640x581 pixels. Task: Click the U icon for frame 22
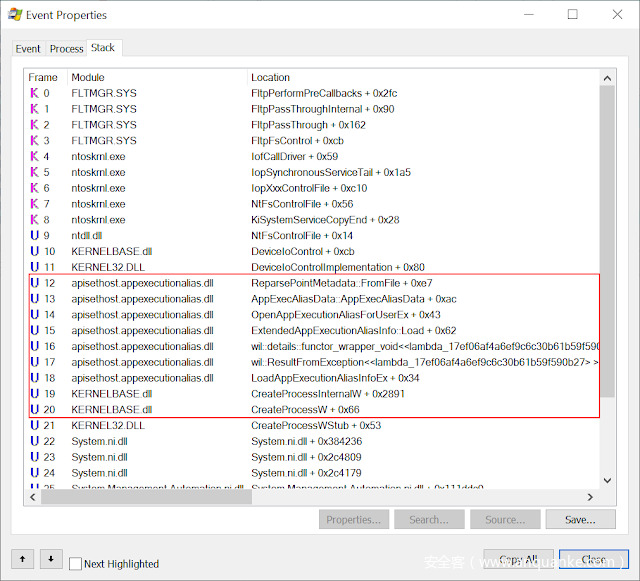pos(35,441)
